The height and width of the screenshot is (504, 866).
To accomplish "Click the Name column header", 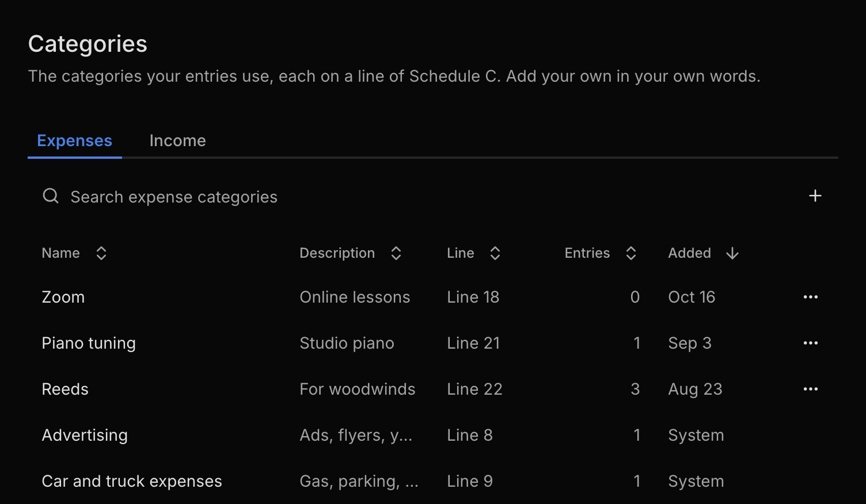I will [60, 253].
